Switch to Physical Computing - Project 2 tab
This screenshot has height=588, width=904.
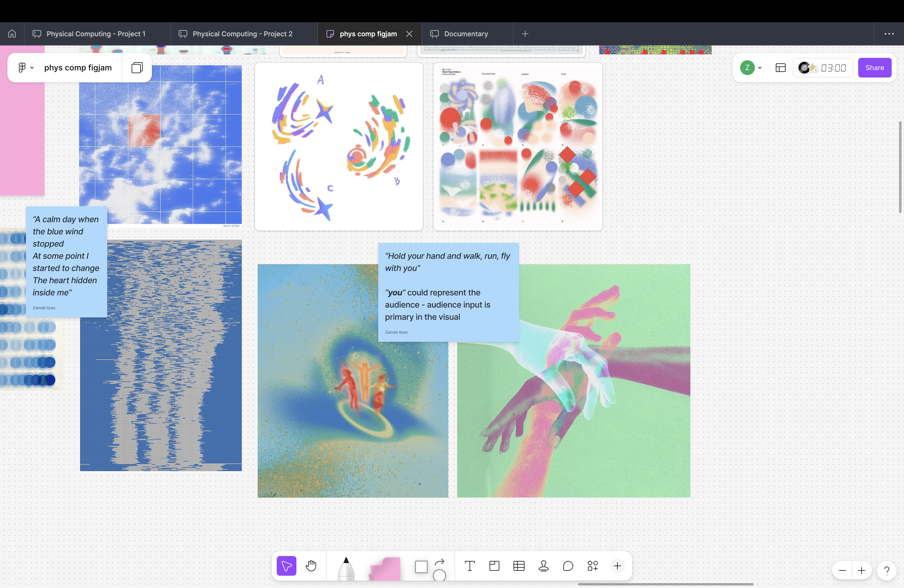[x=242, y=34]
